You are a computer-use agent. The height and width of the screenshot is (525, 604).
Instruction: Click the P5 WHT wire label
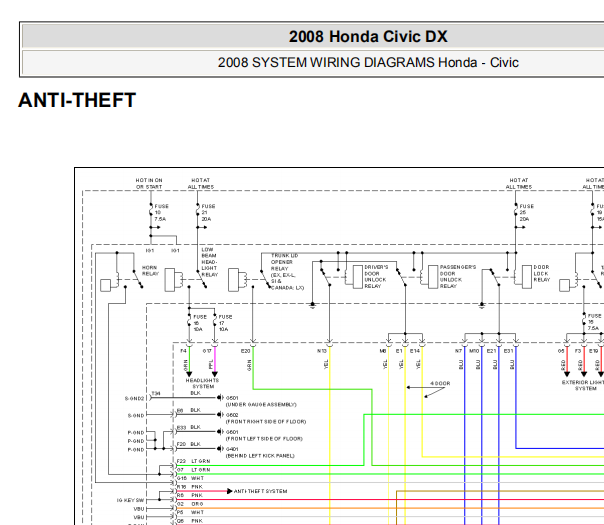[x=190, y=512]
